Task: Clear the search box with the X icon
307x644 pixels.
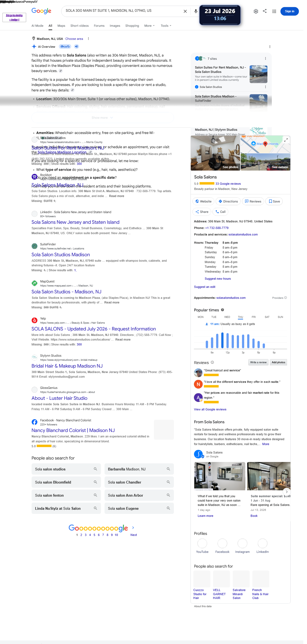Action: pos(185,11)
